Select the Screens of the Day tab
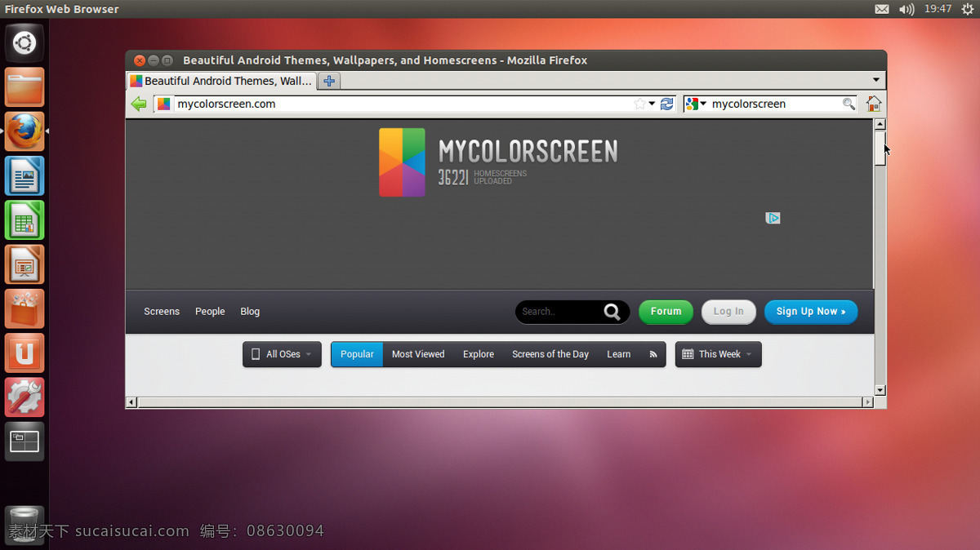Screen dimensions: 980x550 coord(550,354)
